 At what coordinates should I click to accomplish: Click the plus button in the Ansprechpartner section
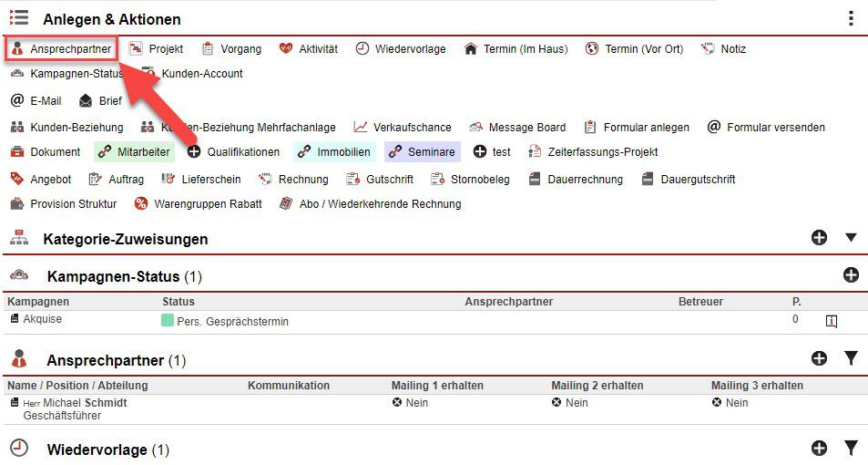coord(819,358)
